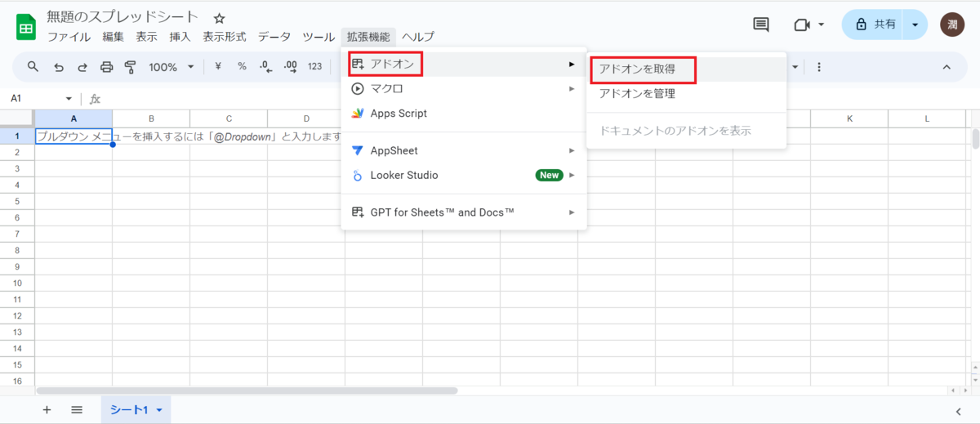This screenshot has height=424, width=980.
Task: Open the name box dropdown arrow
Action: (x=69, y=99)
